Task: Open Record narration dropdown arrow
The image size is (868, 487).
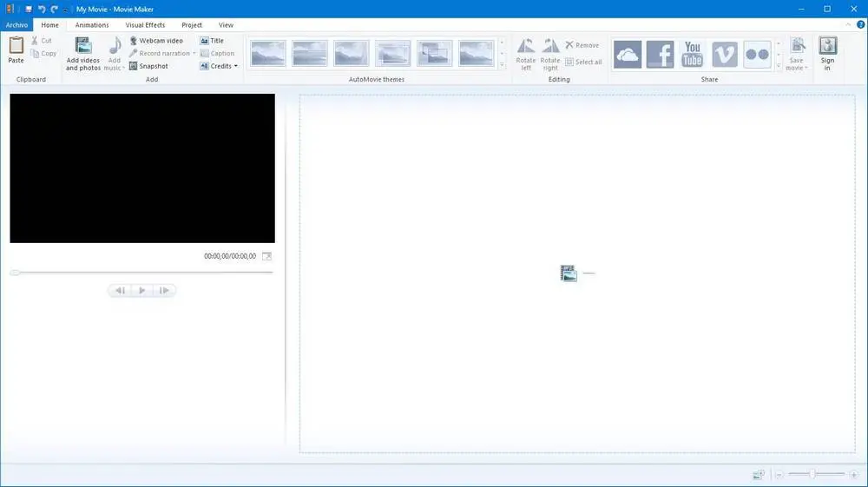Action: pos(194,53)
